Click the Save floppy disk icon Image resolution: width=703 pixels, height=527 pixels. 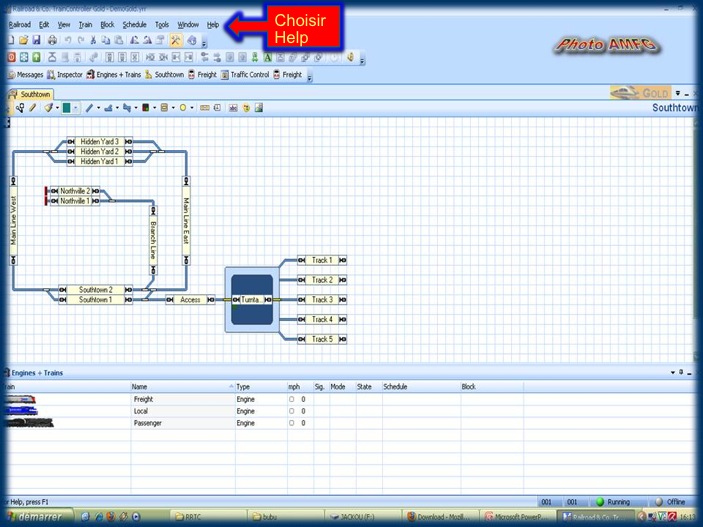36,40
